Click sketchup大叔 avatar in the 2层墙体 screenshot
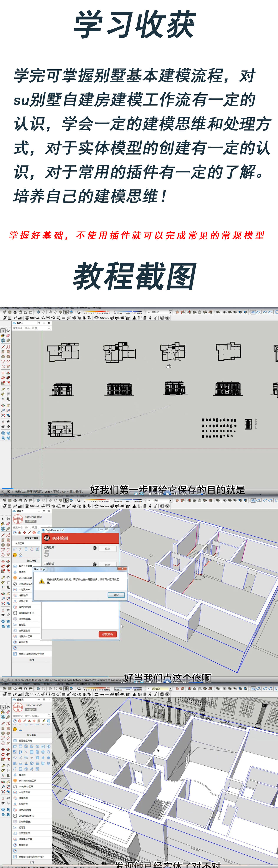 pos(18,707)
